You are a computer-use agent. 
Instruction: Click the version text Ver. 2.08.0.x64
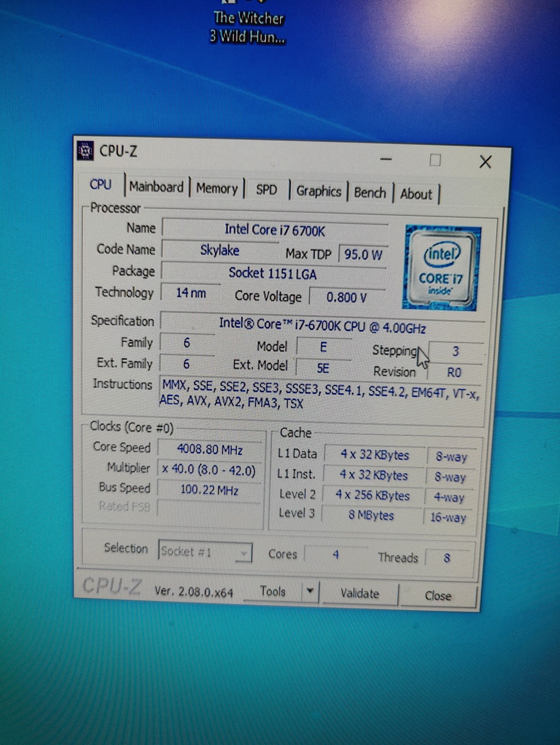(194, 592)
